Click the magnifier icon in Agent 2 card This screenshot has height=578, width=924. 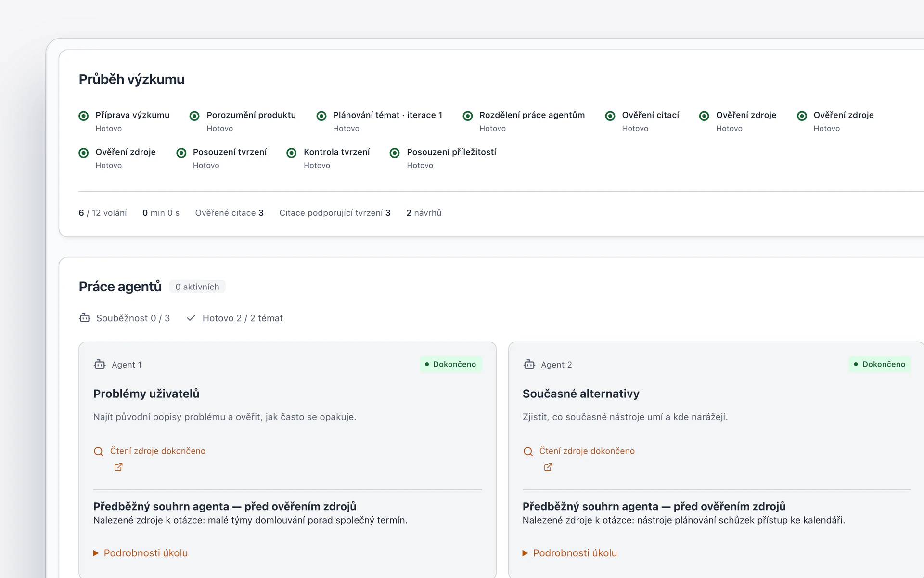pos(528,452)
